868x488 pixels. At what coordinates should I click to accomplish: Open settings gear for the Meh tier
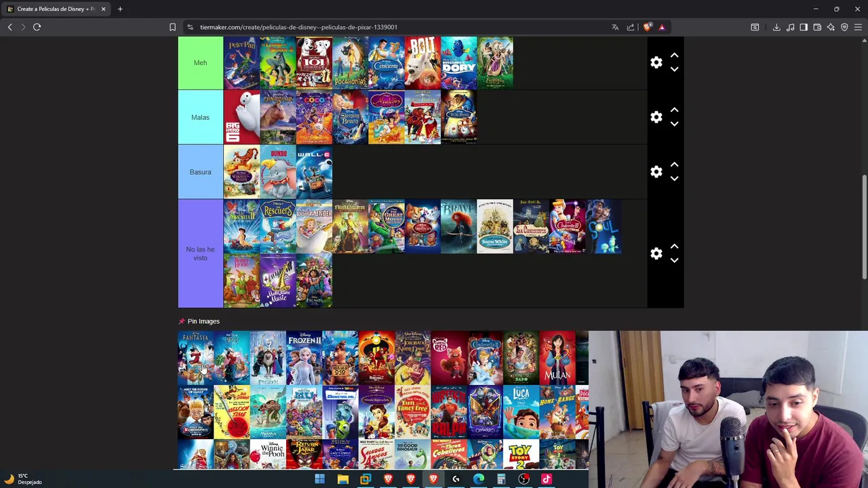coord(656,62)
